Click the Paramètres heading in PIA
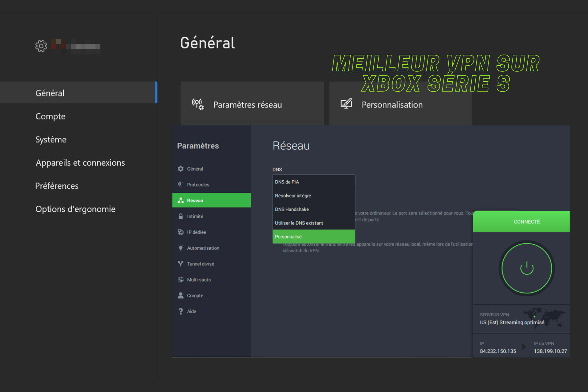Screen dimensions: 588x392 (198, 146)
